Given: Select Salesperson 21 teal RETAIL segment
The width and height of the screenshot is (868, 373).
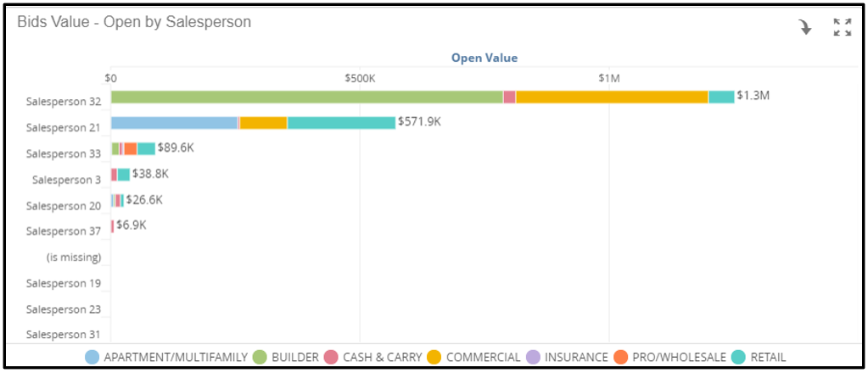Looking at the screenshot, I should tap(342, 123).
